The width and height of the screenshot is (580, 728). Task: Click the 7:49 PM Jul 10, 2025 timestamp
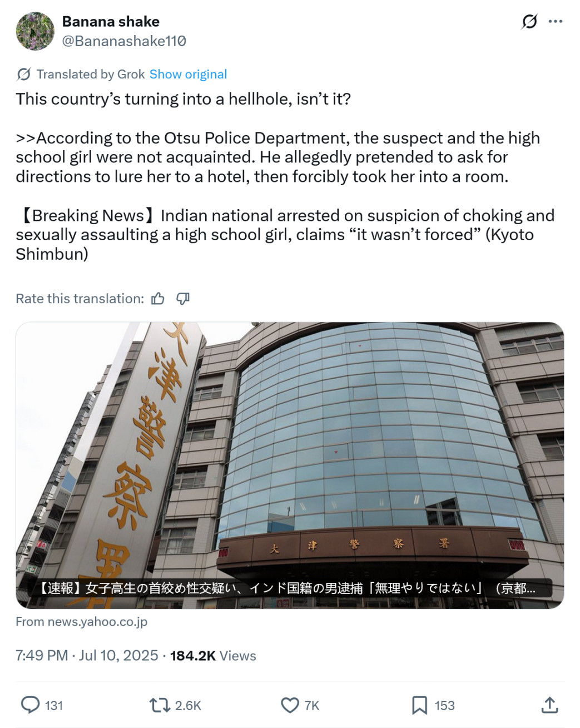click(87, 656)
